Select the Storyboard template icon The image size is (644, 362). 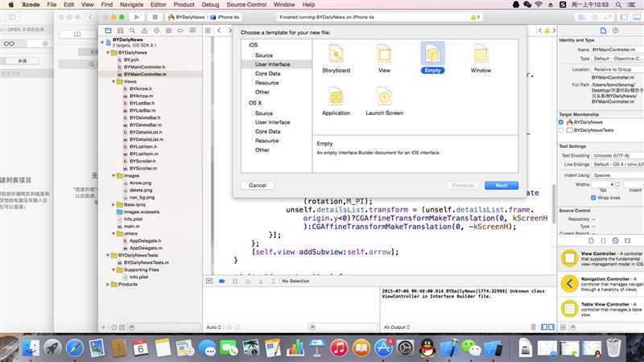pos(336,54)
